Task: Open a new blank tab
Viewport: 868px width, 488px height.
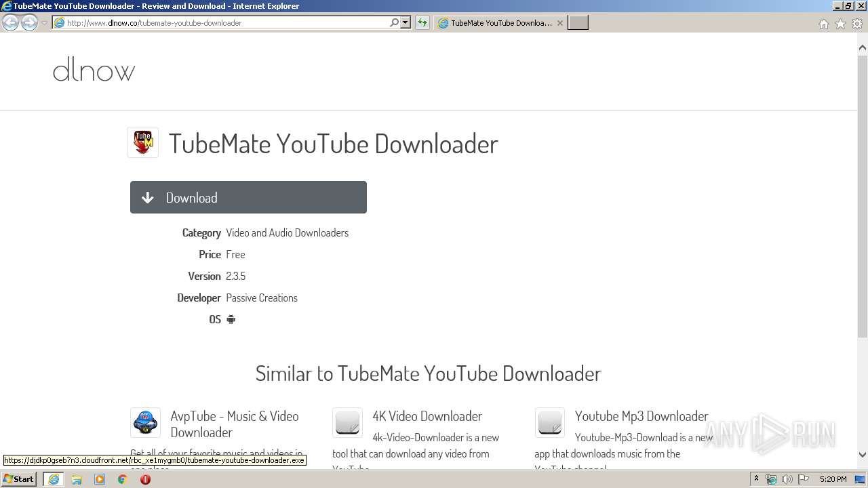Action: click(x=578, y=22)
